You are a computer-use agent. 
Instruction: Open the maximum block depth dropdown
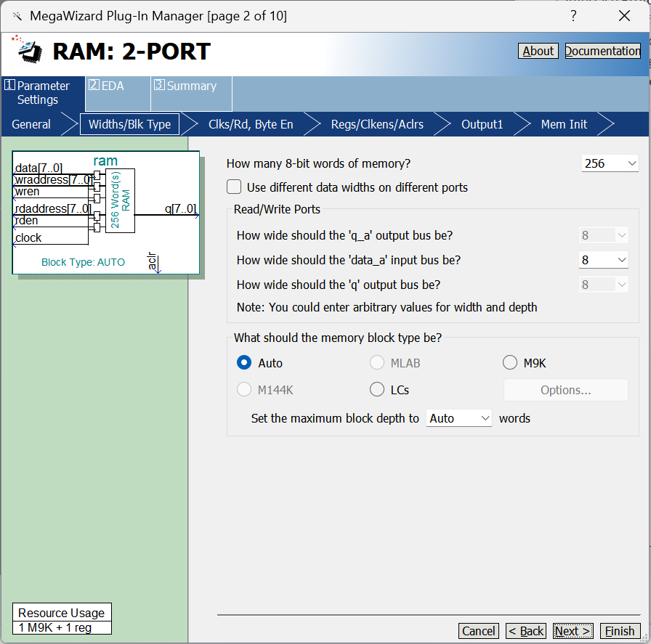click(x=458, y=418)
